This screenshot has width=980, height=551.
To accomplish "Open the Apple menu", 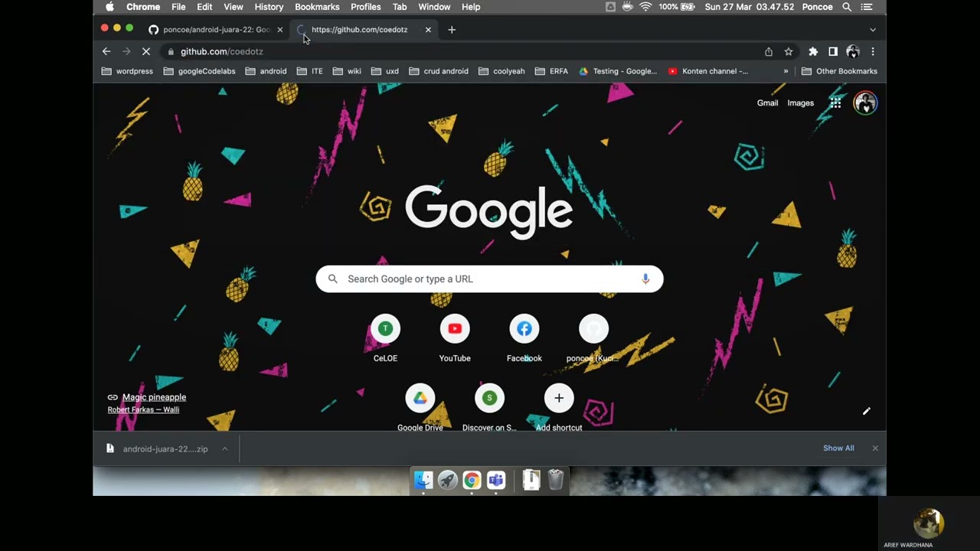I will [109, 7].
